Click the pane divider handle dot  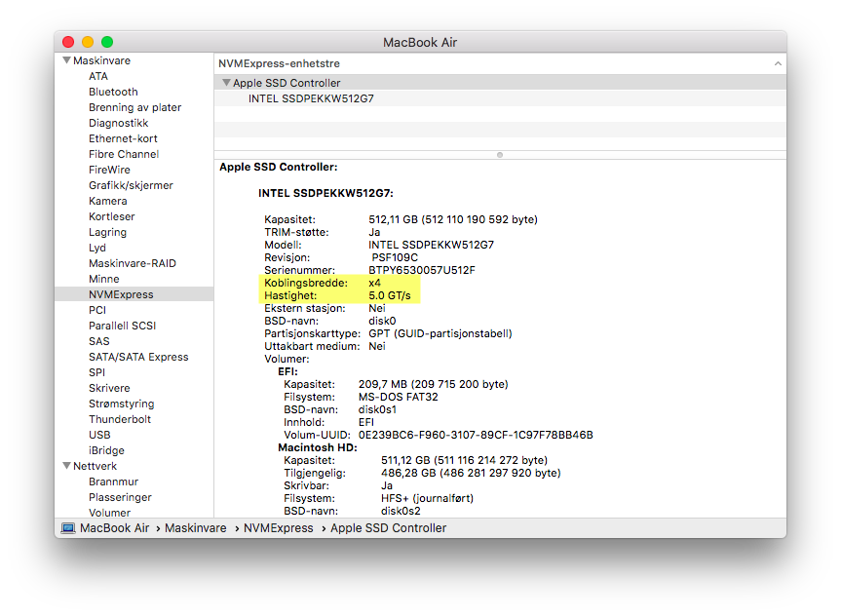click(x=500, y=155)
